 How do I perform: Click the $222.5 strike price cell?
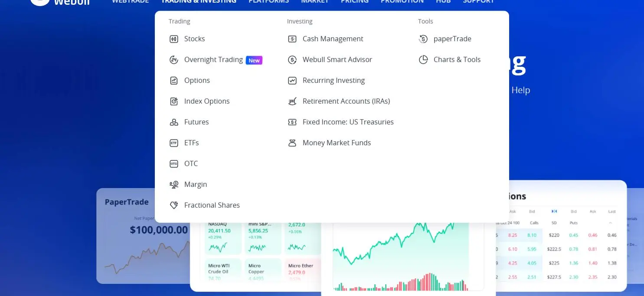554,249
